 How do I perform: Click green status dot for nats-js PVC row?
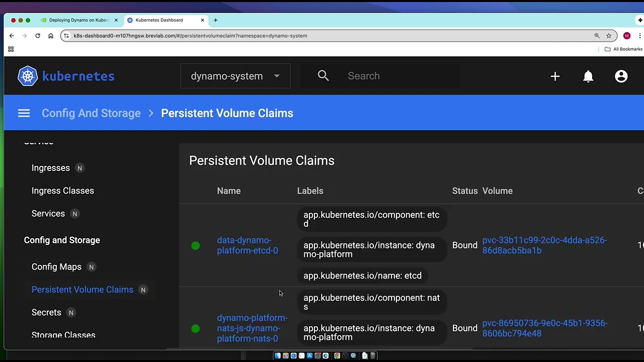(196, 328)
